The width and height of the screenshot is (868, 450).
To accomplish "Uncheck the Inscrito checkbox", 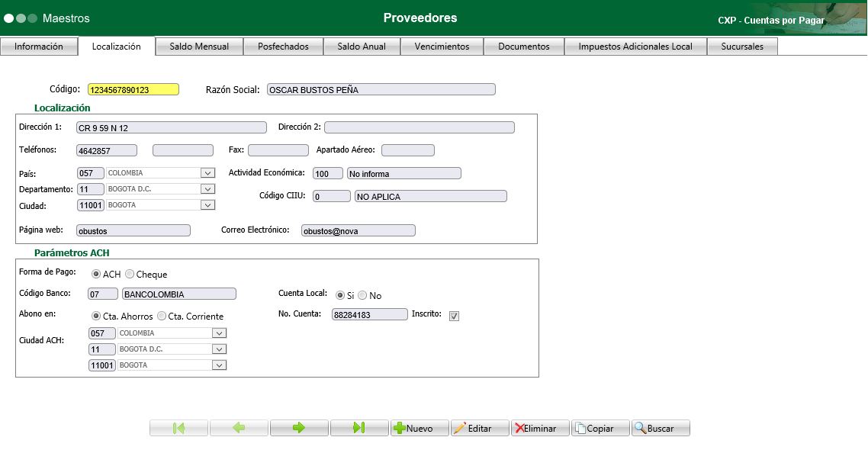I will 454,316.
